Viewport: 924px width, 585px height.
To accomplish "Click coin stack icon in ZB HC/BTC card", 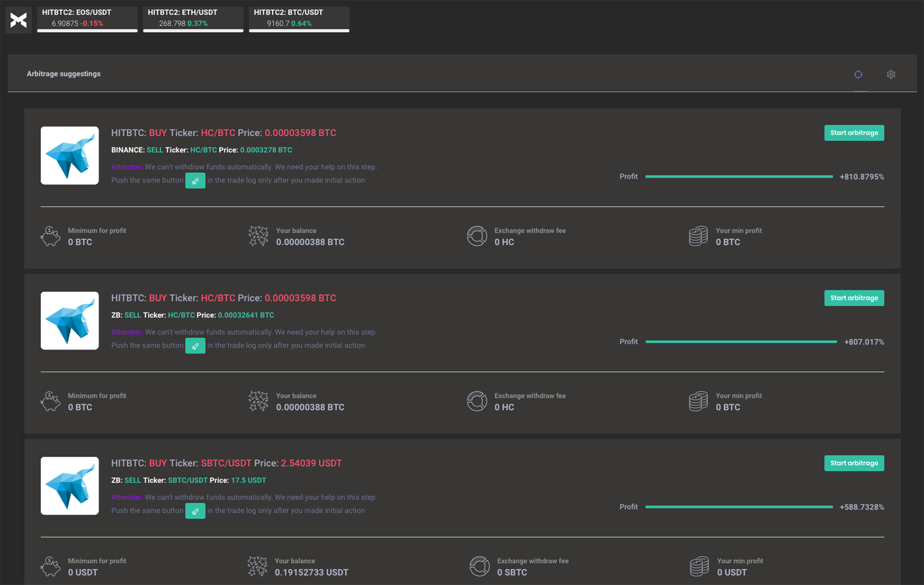I will [698, 401].
